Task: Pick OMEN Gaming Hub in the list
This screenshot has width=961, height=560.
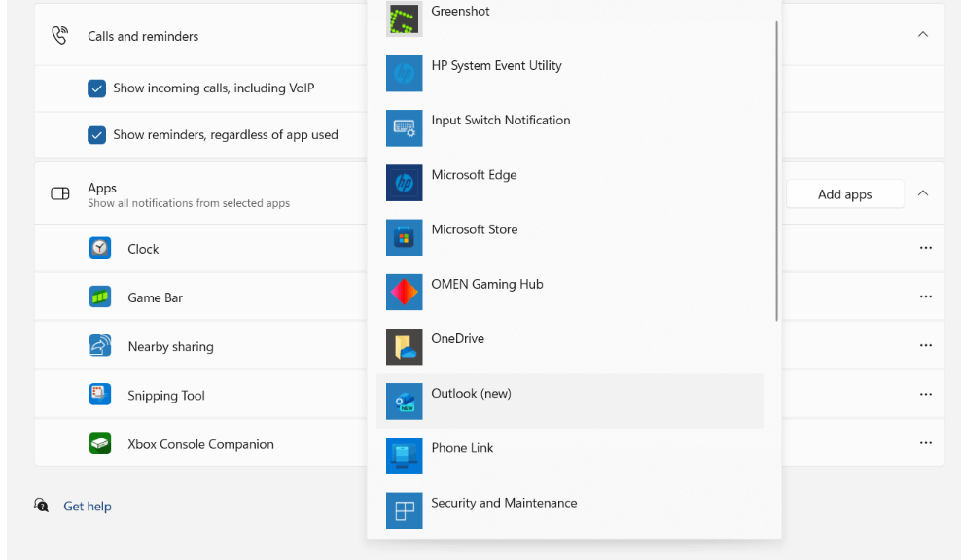Action: tap(570, 292)
